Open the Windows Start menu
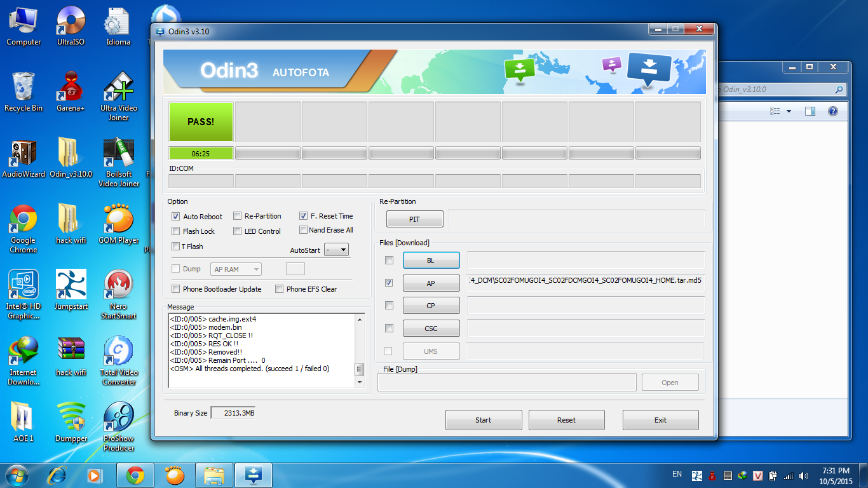Screen dimensions: 868x488 click(17, 475)
